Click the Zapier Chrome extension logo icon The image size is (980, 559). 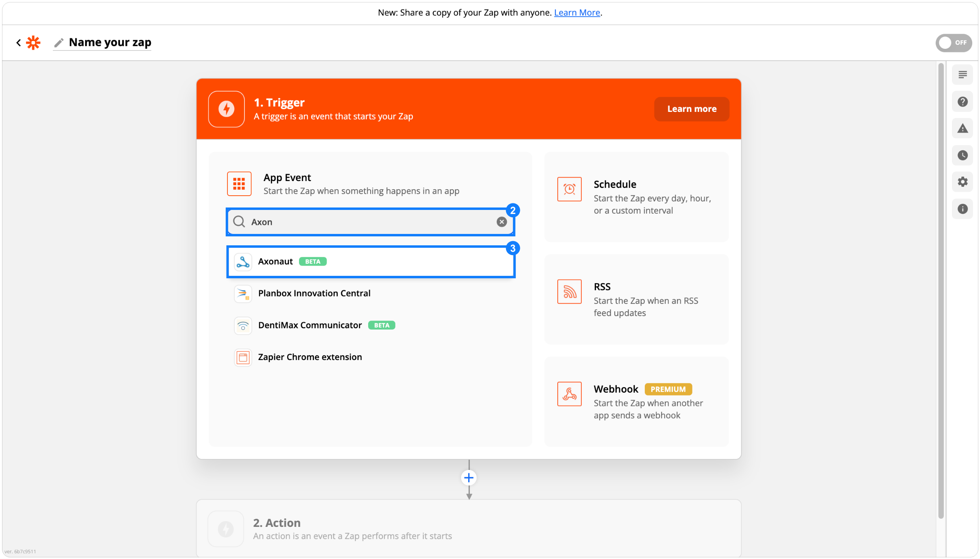click(x=243, y=357)
